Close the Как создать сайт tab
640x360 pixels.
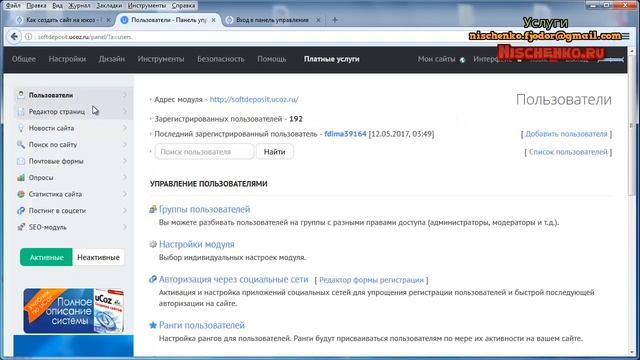[x=109, y=20]
